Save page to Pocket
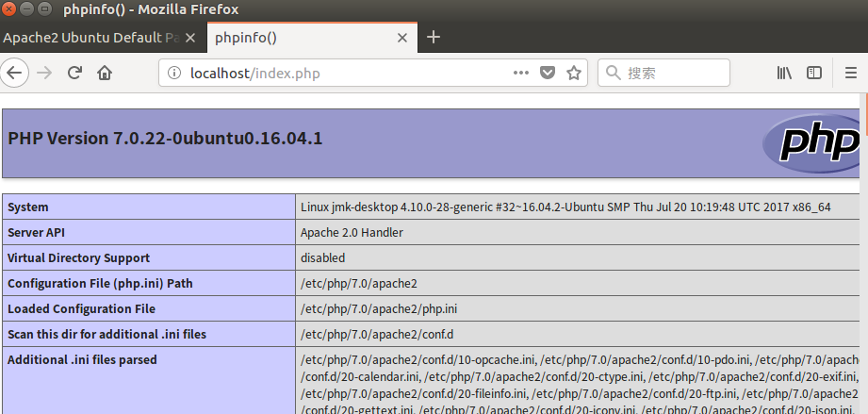Image resolution: width=868 pixels, height=414 pixels. pos(548,73)
